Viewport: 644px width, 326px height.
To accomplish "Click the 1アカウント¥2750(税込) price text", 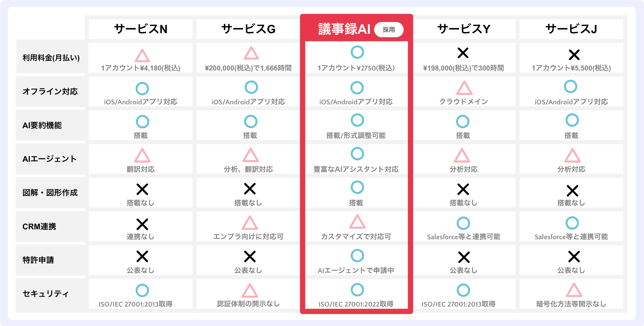I will (x=356, y=68).
